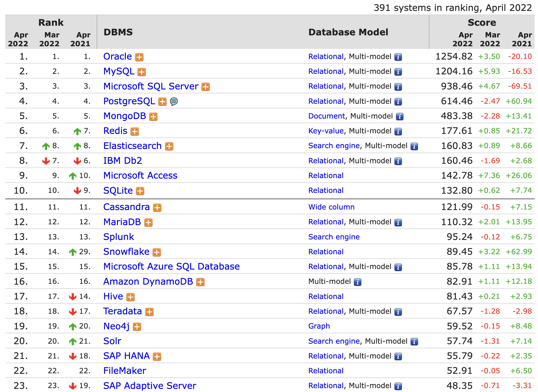Open the Oracle DBMS link
The image size is (538, 392).
tap(117, 56)
